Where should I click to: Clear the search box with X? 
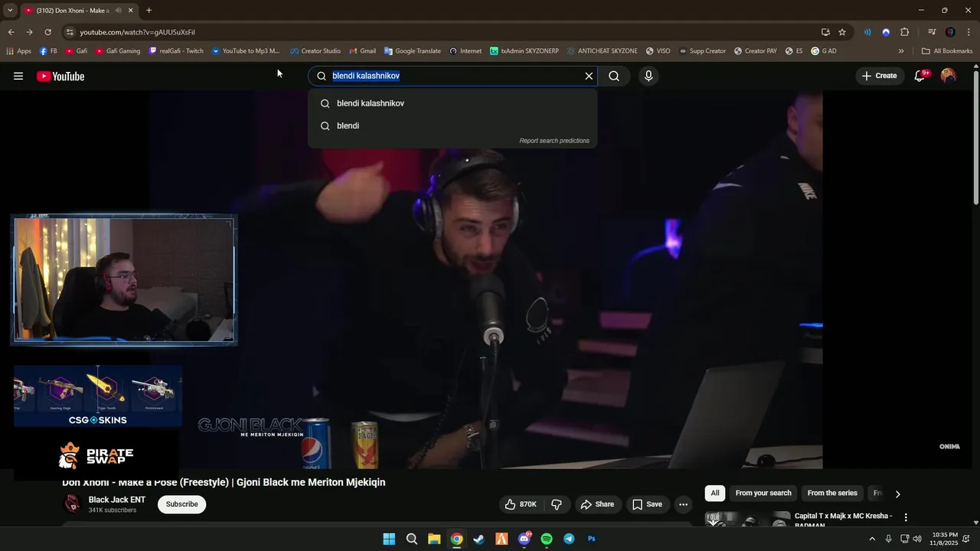click(589, 76)
